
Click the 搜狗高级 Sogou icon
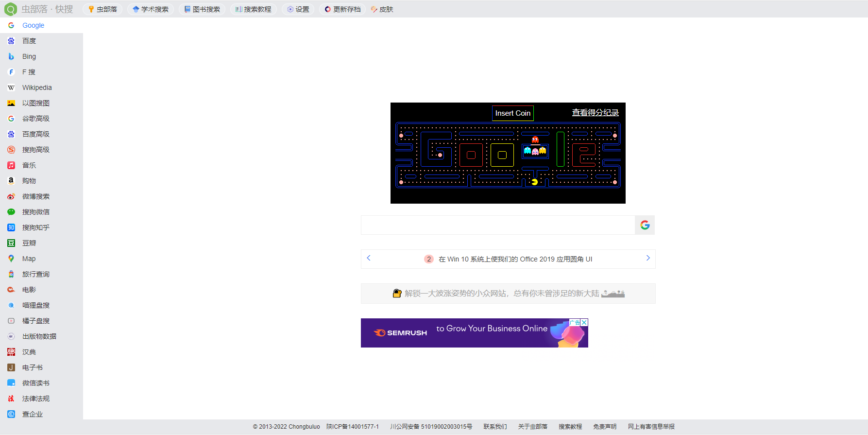tap(11, 150)
